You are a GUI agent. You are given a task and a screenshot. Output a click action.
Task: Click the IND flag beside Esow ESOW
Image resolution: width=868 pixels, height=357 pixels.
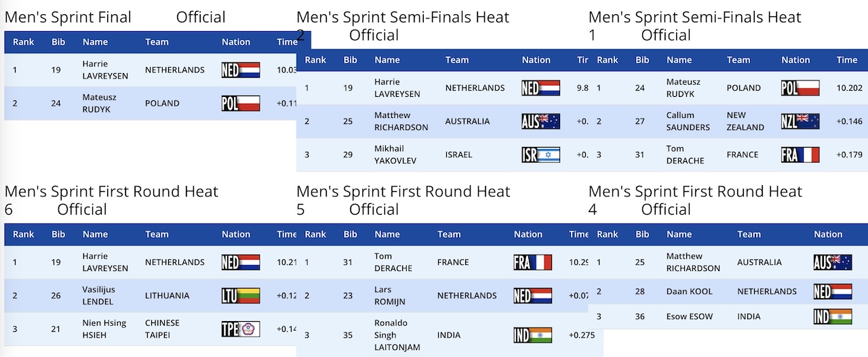[833, 316]
